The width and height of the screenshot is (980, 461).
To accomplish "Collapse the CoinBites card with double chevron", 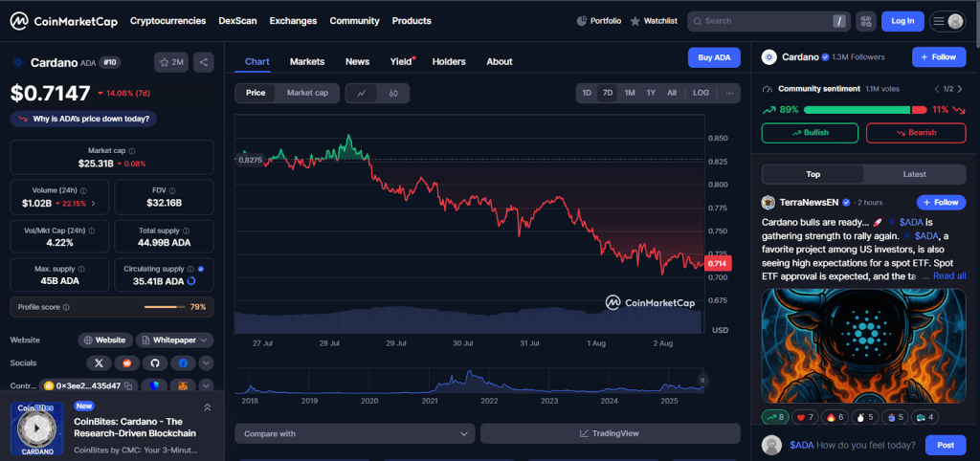I will coord(207,407).
